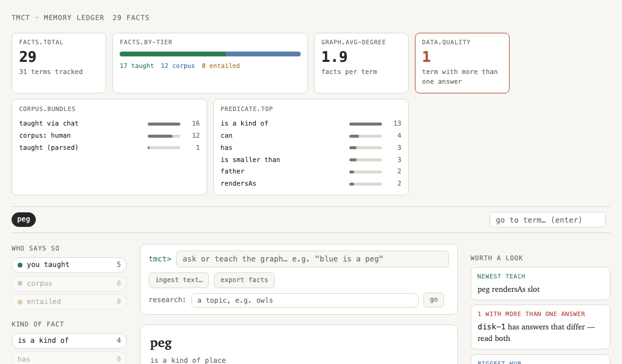
Task: Click 'is a kind of place' fact line
Action: 188,360
